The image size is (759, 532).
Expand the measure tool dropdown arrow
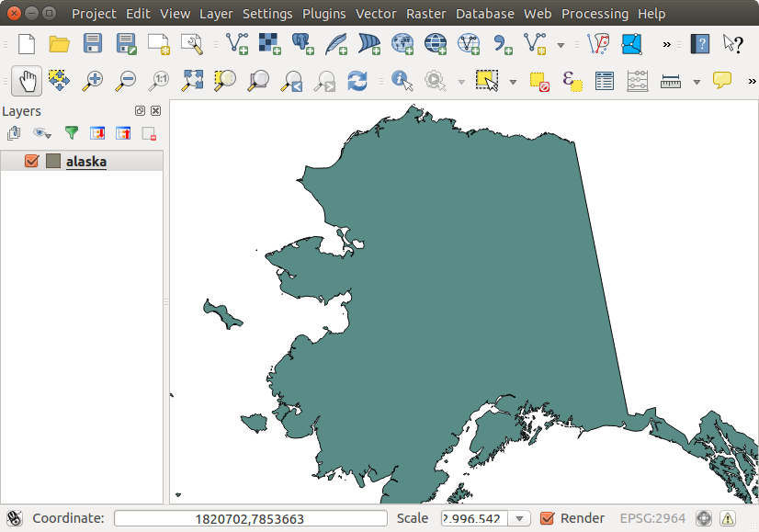697,82
